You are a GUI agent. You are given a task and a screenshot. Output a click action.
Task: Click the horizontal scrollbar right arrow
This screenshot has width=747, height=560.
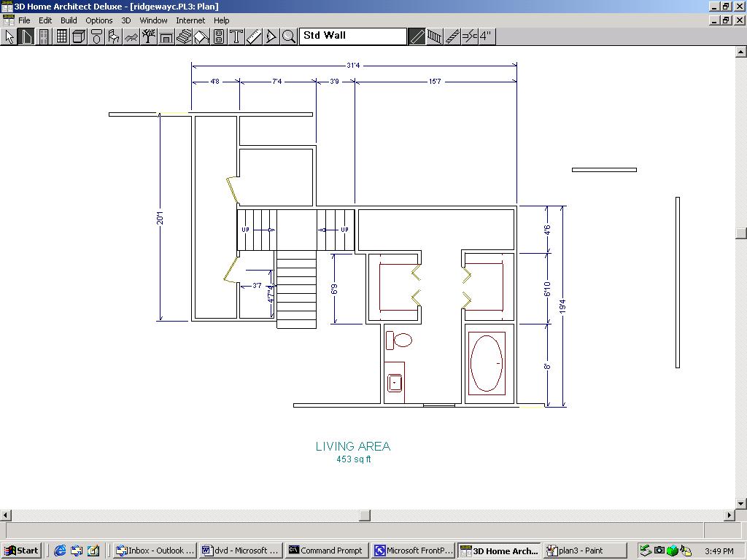(729, 516)
